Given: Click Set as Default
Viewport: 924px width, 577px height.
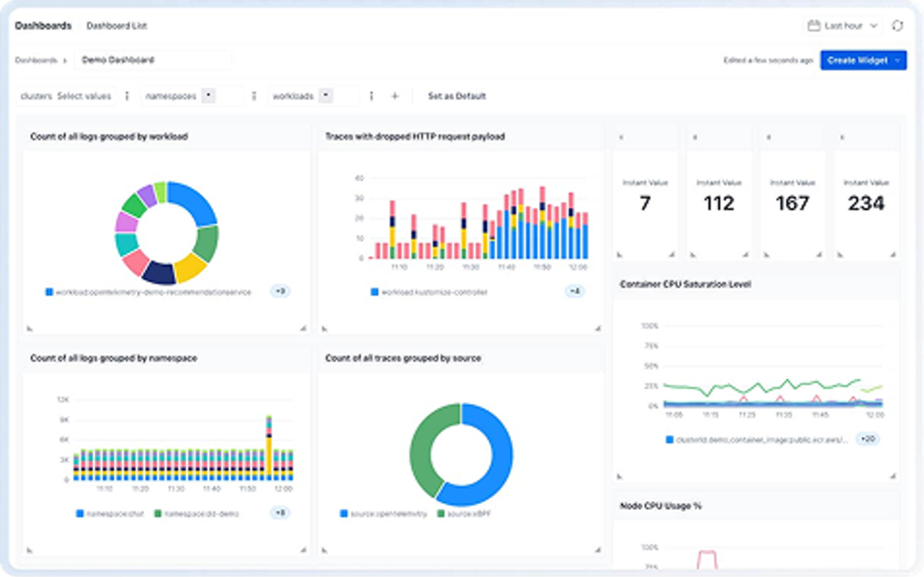Looking at the screenshot, I should pyautogui.click(x=457, y=96).
